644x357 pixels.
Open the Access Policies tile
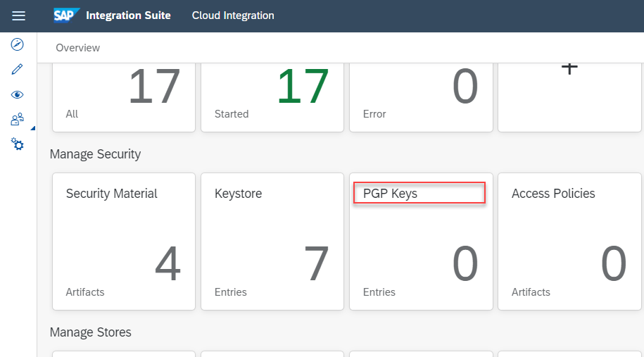(569, 241)
